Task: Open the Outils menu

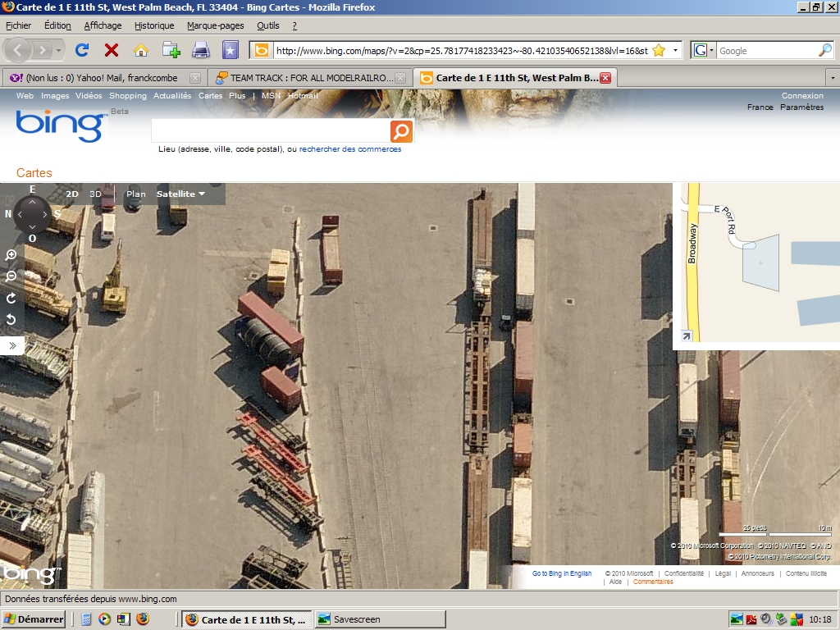Action: (267, 25)
